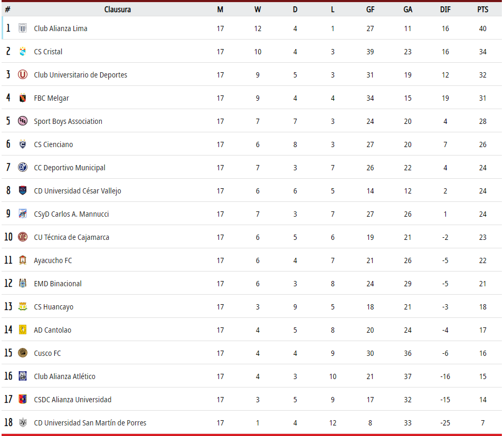The image size is (504, 436).
Task: Click the Clausura column heading
Action: tap(117, 9)
